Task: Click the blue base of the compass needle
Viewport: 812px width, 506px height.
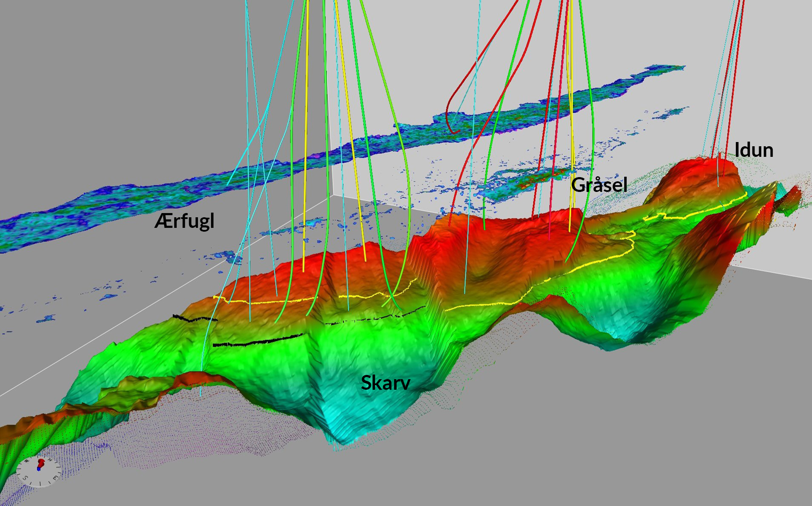Action: 38,469
